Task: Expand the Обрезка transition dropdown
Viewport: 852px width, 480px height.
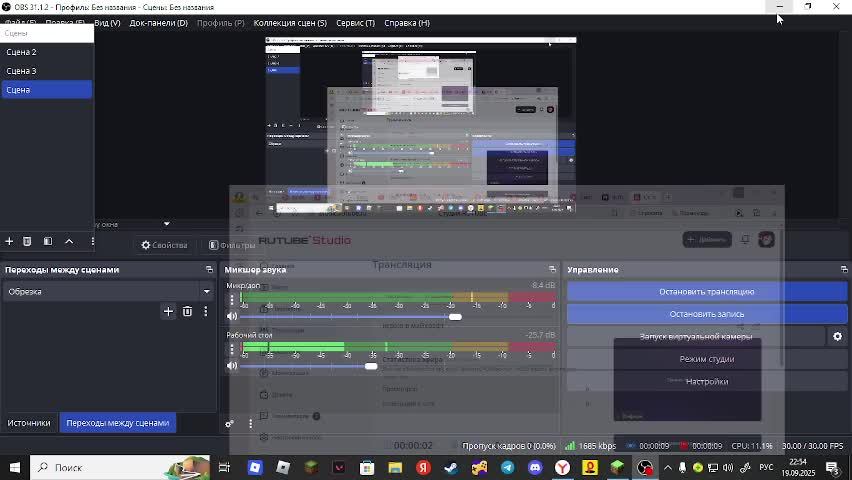Action: [206, 291]
